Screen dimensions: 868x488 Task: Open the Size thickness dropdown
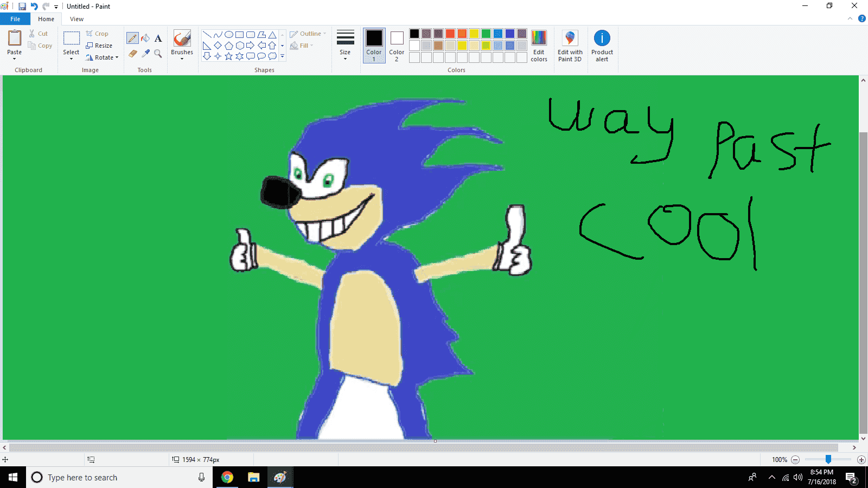[x=345, y=46]
